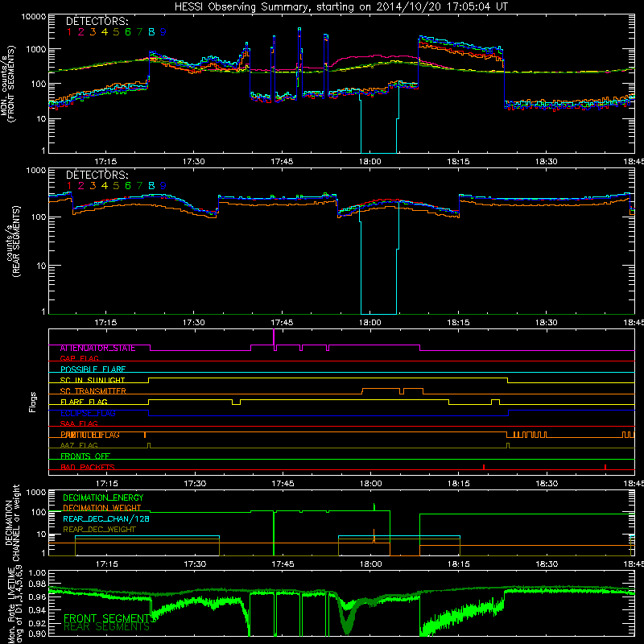The height and width of the screenshot is (644, 644).
Task: Click the POSSIBLE_FLARE flag label
Action: click(93, 369)
